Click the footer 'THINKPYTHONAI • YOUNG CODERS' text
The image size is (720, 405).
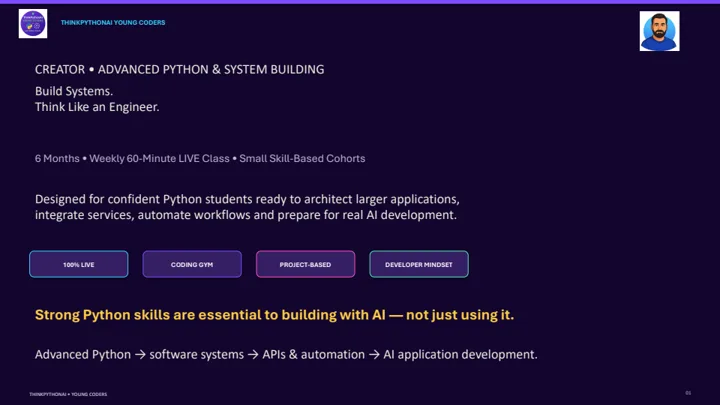(68, 394)
